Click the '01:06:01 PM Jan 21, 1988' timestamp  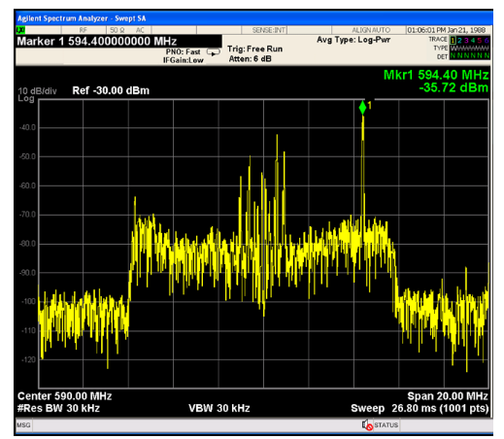447,30
